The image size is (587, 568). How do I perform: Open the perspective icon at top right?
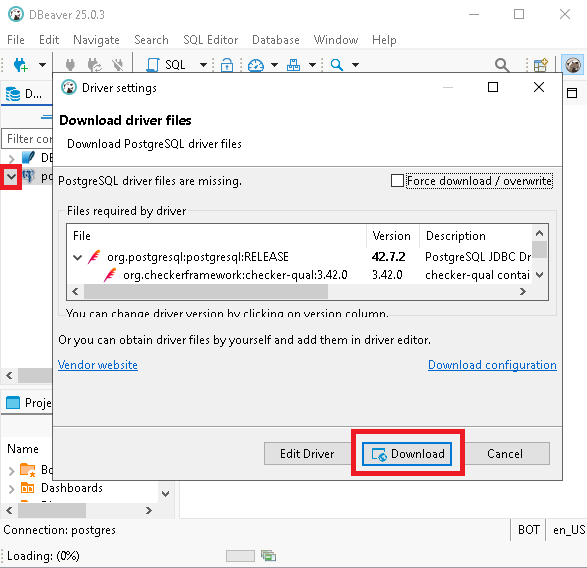[x=541, y=65]
